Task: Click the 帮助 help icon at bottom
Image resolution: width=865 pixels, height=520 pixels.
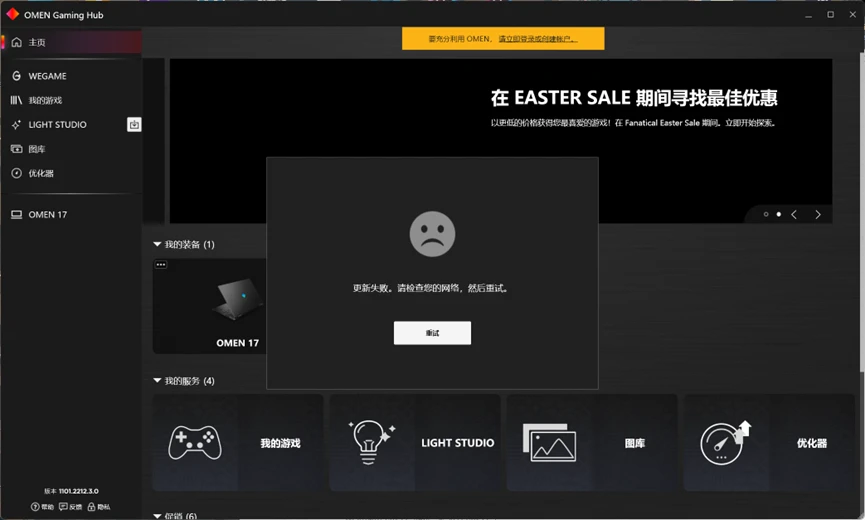Action: (x=35, y=507)
